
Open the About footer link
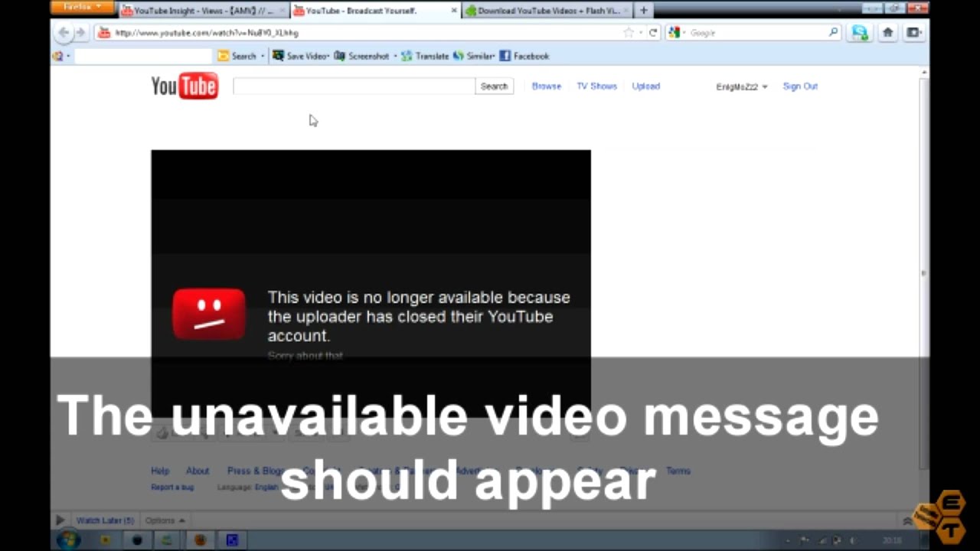[198, 471]
